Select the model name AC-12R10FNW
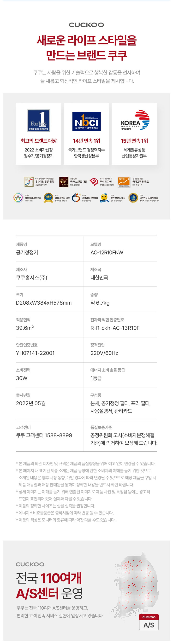173x644 pixels. coord(107,253)
